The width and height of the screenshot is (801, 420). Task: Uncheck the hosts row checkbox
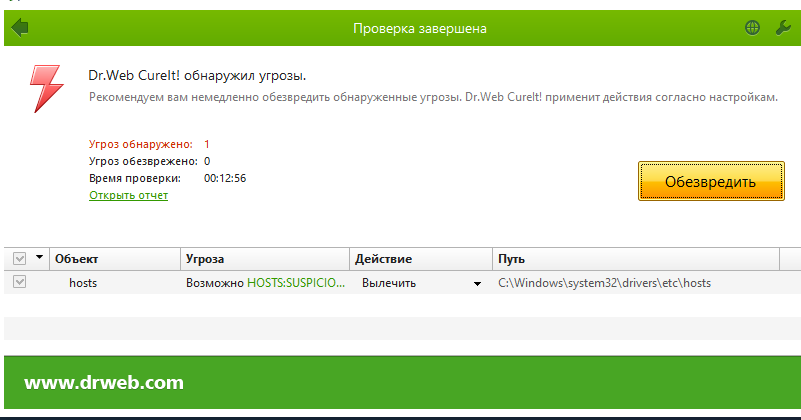[19, 282]
